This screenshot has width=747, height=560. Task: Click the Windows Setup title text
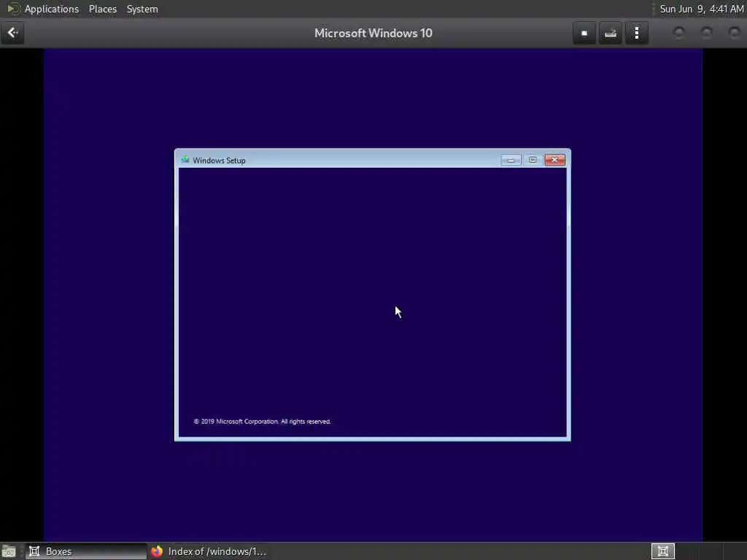pyautogui.click(x=219, y=160)
